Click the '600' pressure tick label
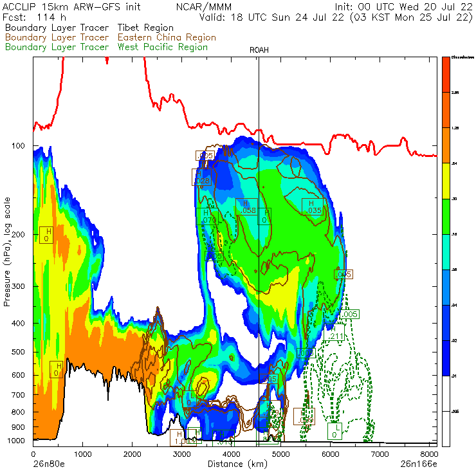 click(18, 375)
